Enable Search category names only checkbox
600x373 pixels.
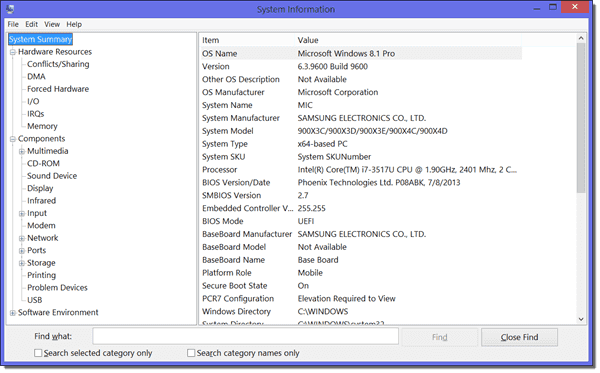[191, 353]
